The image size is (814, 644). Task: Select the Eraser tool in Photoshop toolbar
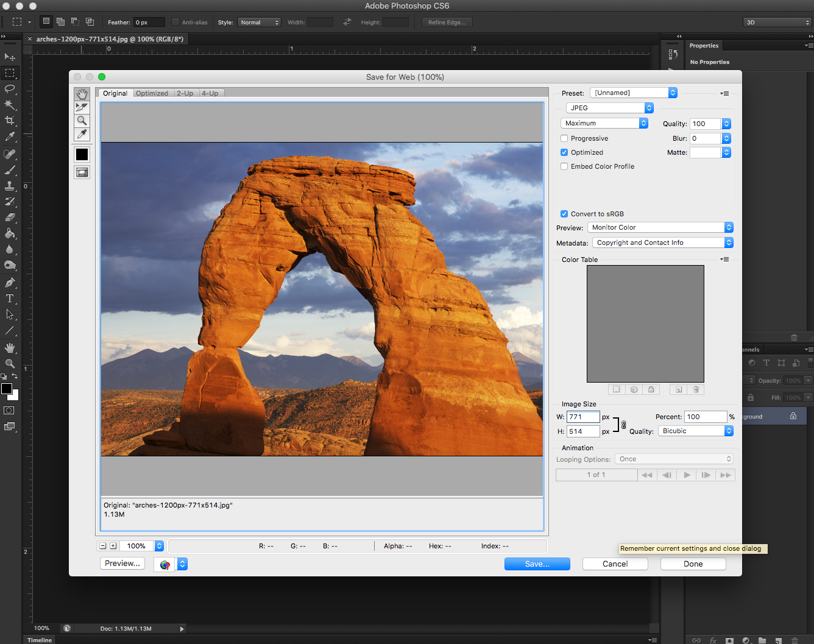[x=10, y=218]
